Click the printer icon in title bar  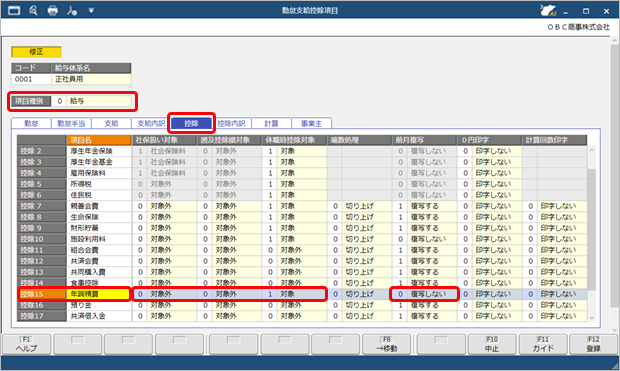[53, 10]
